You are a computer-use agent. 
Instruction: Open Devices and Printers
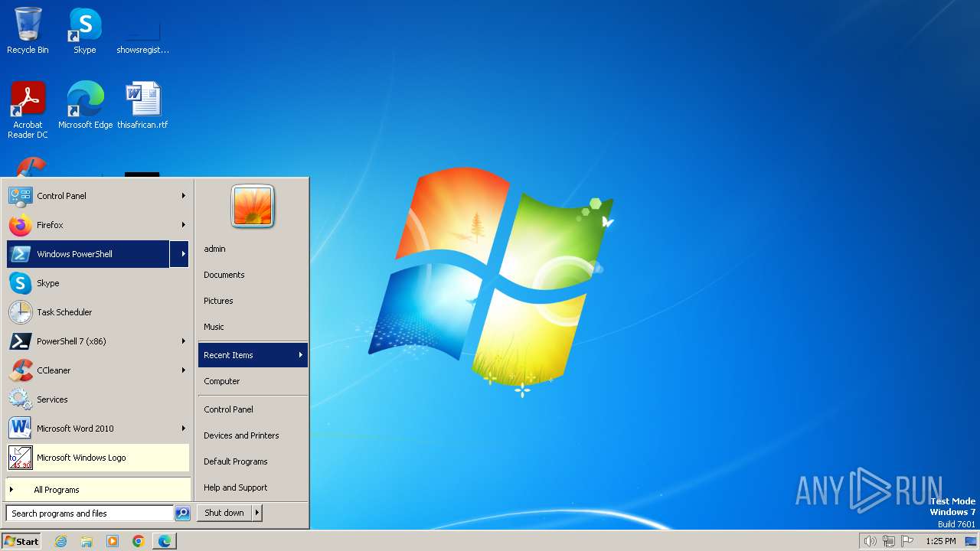click(x=241, y=435)
